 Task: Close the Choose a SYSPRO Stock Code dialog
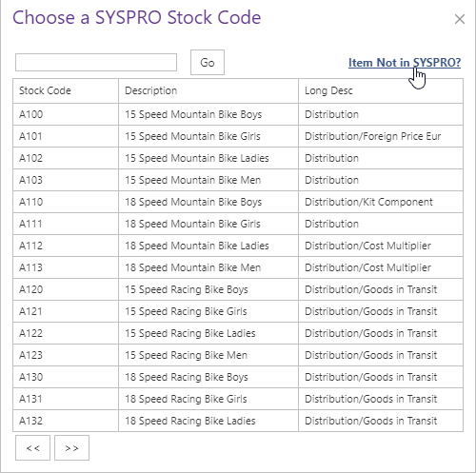tap(460, 19)
